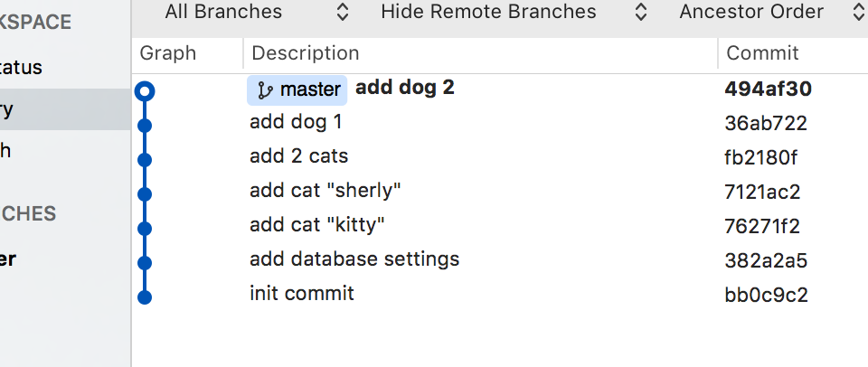Click the Graph column header
Image resolution: width=868 pixels, height=367 pixels.
coord(168,53)
